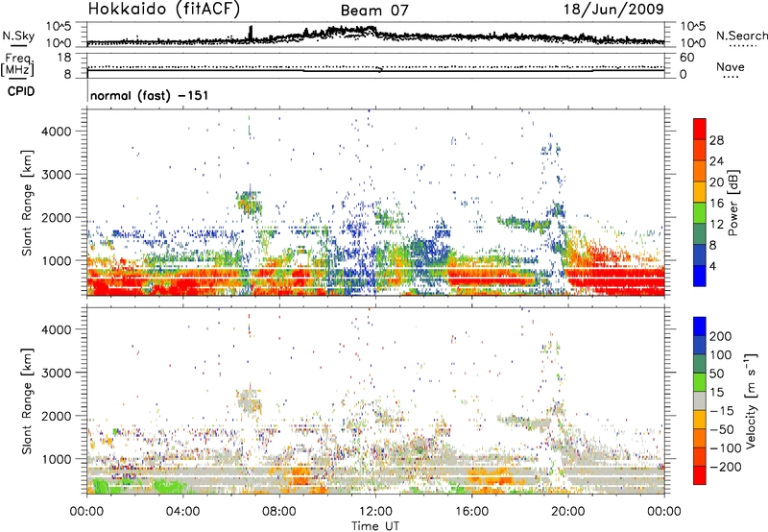The width and height of the screenshot is (768, 532).
Task: Select the Freq. [MHz] axis label
Action: [17, 64]
